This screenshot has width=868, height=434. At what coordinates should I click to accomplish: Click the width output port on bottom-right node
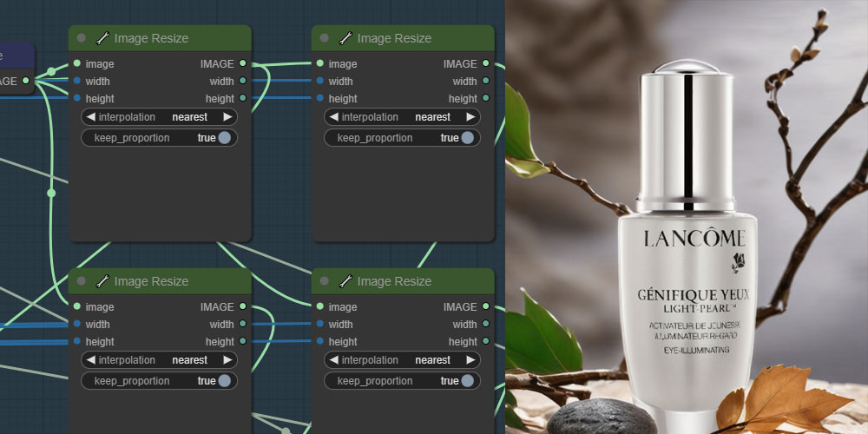(485, 324)
